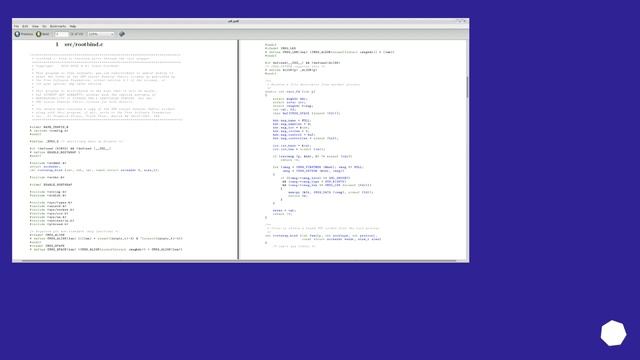Click the horizontal scrollbar at the bottom

coord(239,261)
